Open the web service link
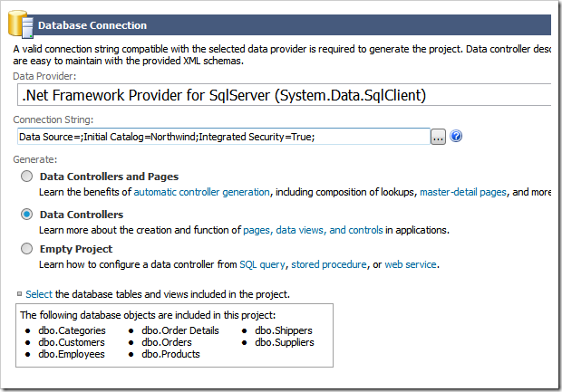The height and width of the screenshot is (392, 562). point(411,264)
